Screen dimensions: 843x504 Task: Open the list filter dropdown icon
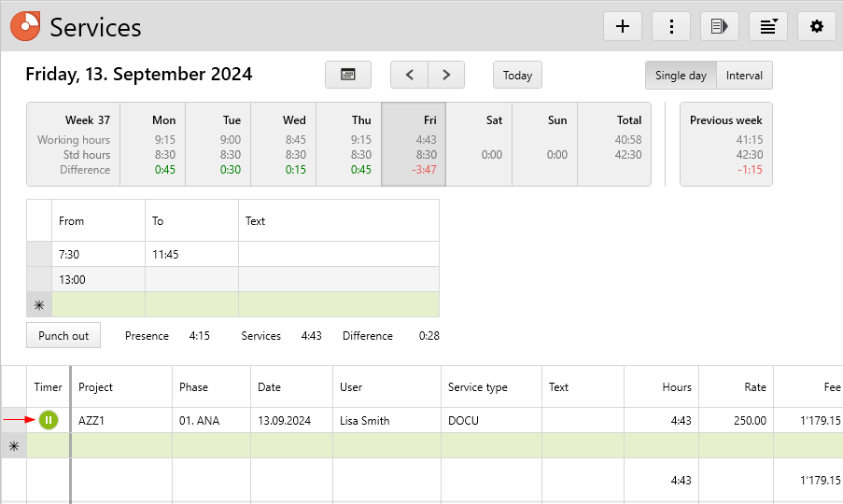pyautogui.click(x=768, y=26)
